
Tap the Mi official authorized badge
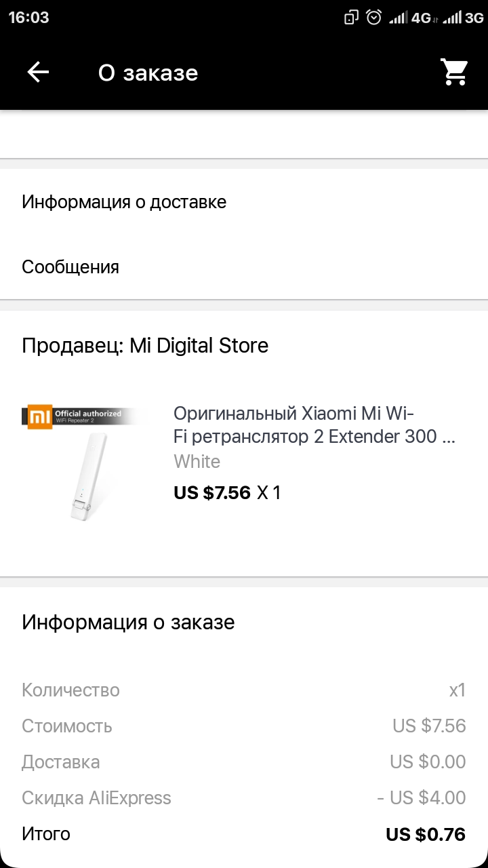point(81,416)
